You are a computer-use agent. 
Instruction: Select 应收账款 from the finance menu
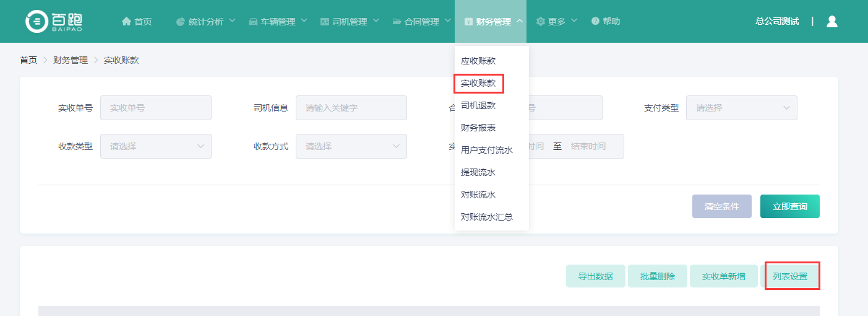(478, 61)
